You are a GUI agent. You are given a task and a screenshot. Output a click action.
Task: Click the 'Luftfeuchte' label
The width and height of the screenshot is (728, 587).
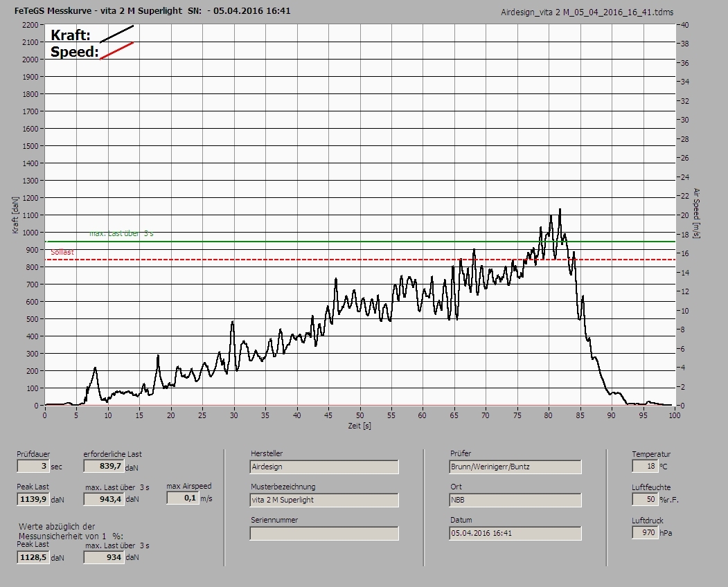pyautogui.click(x=651, y=487)
